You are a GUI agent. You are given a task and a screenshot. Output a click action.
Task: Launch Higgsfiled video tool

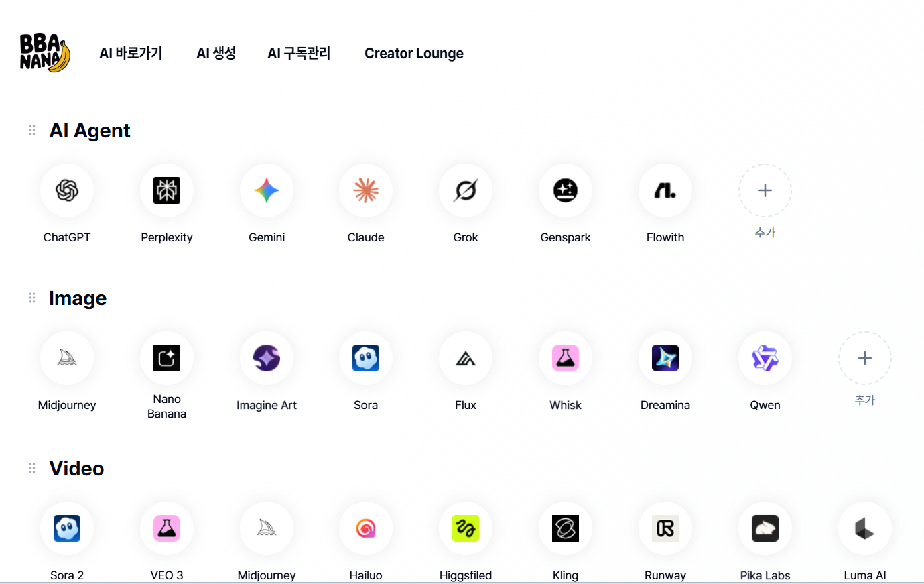click(x=466, y=528)
